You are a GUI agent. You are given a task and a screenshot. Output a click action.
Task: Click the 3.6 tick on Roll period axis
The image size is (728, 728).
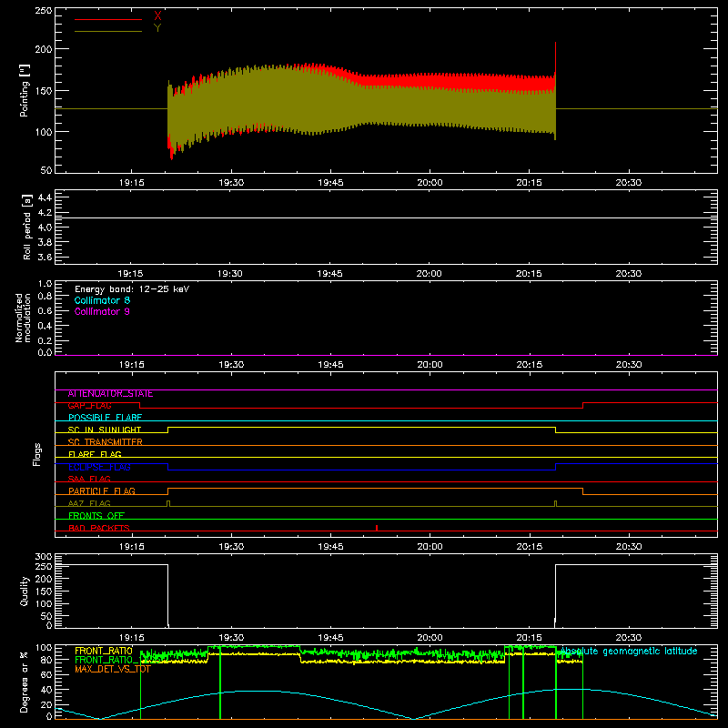point(45,258)
